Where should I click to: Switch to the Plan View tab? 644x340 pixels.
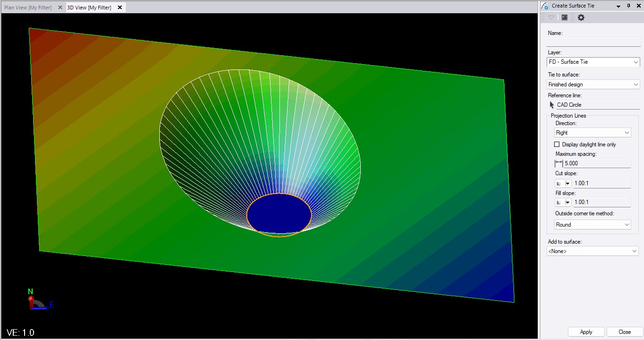pyautogui.click(x=28, y=8)
